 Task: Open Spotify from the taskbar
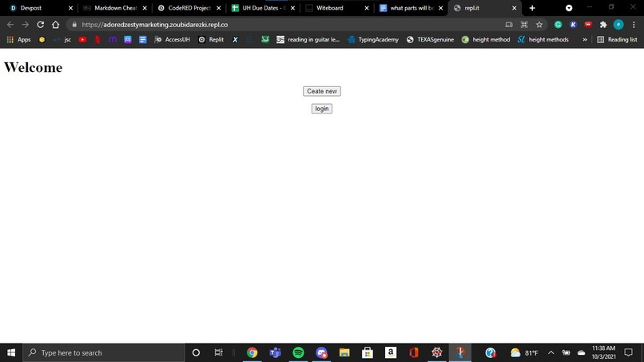pos(298,352)
